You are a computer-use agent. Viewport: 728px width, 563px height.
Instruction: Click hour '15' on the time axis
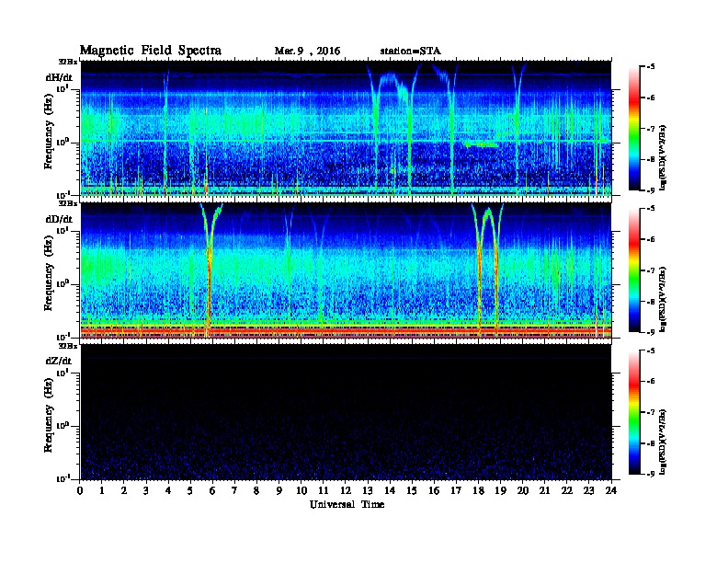click(412, 490)
